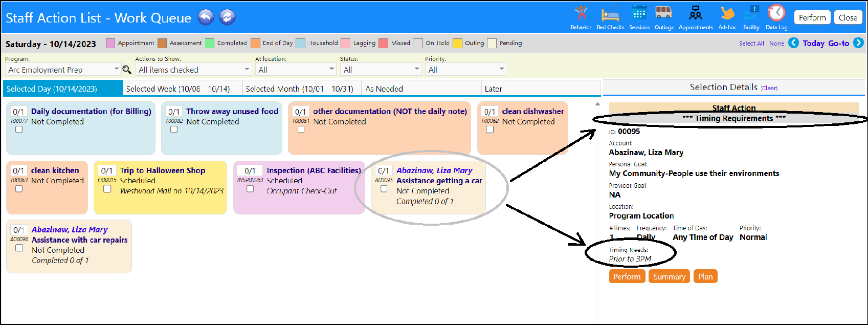Open the Ad-hoc icon
The image size is (868, 325).
tap(727, 17)
